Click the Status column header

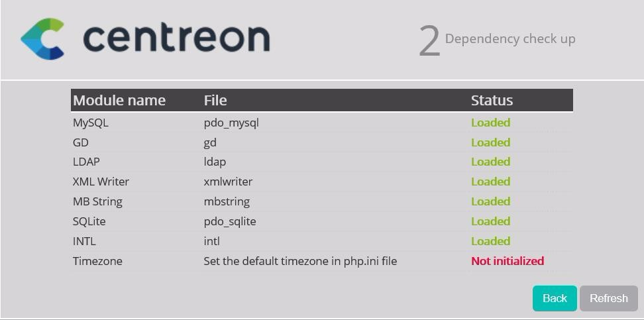(x=492, y=100)
